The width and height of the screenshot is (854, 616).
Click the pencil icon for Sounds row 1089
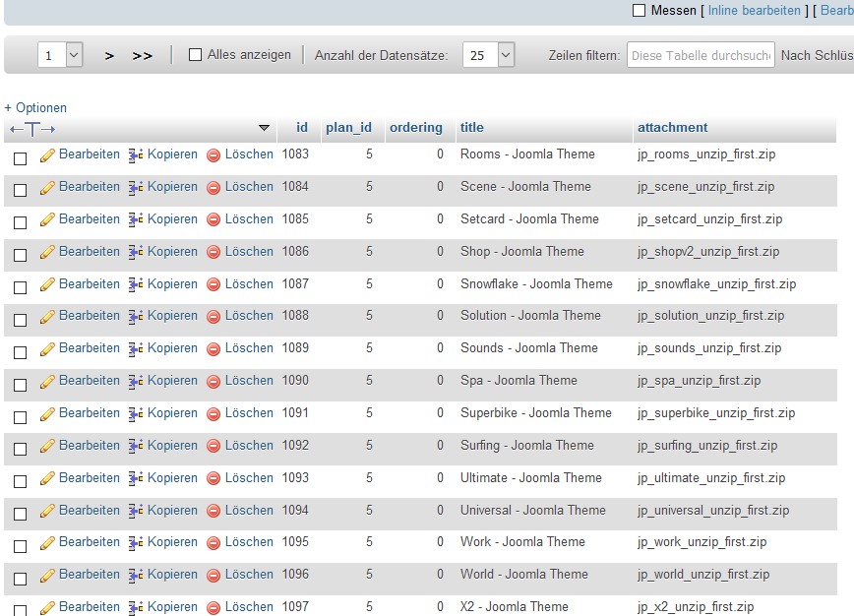(47, 349)
